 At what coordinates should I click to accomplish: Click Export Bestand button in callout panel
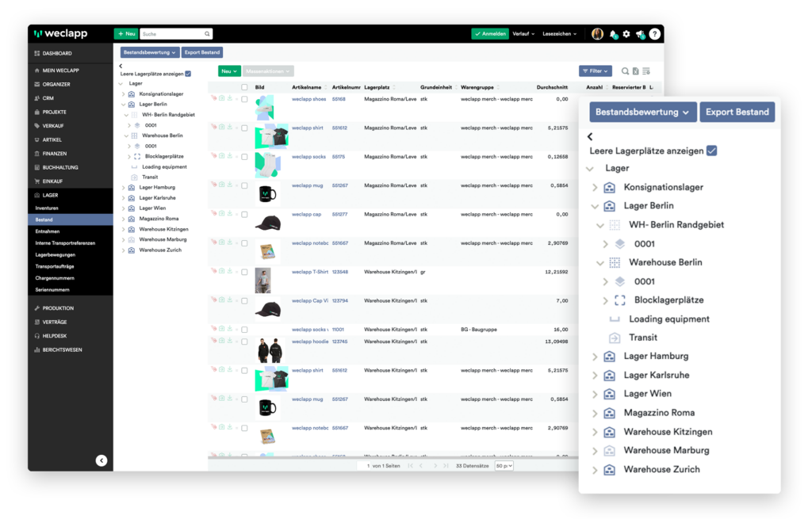[737, 112]
